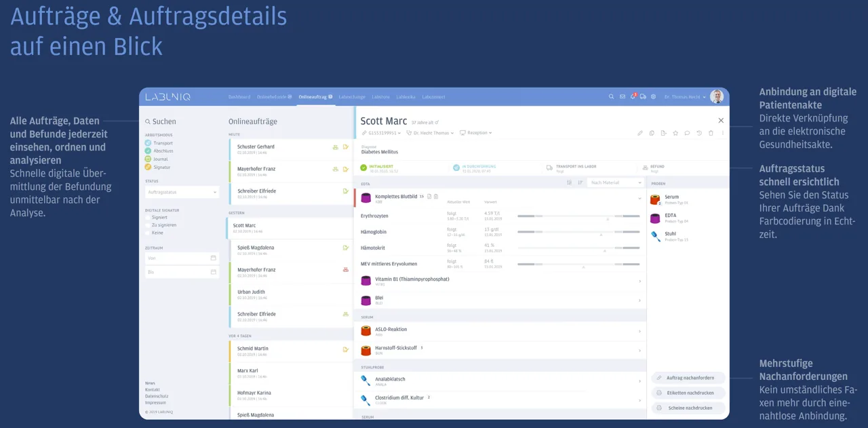Click the LABUNIQ logo
The width and height of the screenshot is (868, 428).
(167, 97)
